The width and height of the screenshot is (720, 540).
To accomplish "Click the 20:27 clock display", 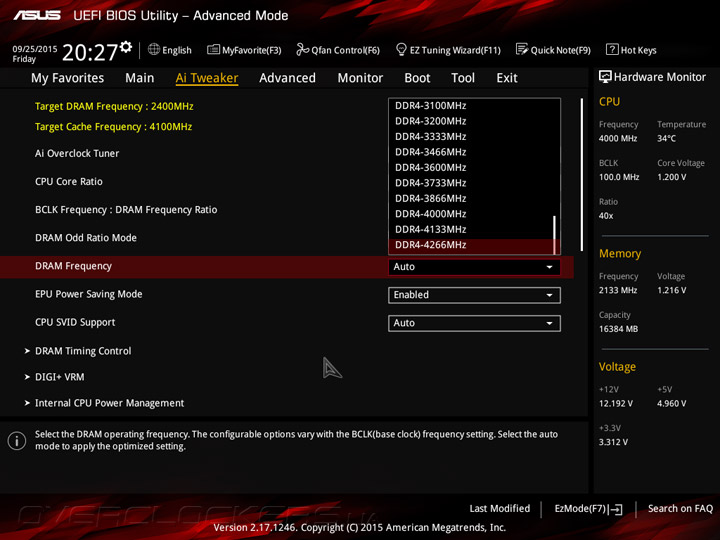I will coord(90,52).
